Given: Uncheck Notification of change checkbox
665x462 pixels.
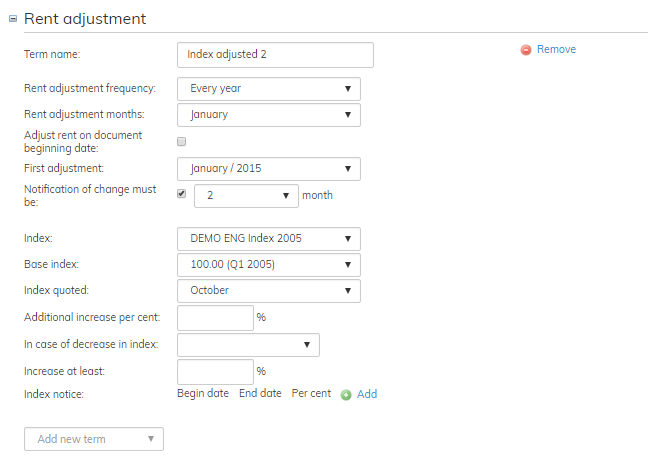Looking at the screenshot, I should click(181, 194).
